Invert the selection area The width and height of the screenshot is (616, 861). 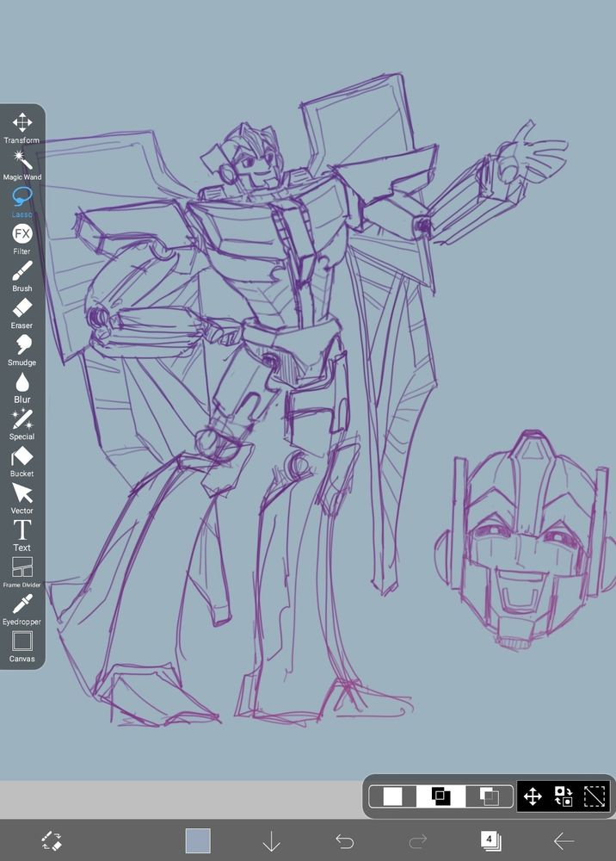coord(564,796)
